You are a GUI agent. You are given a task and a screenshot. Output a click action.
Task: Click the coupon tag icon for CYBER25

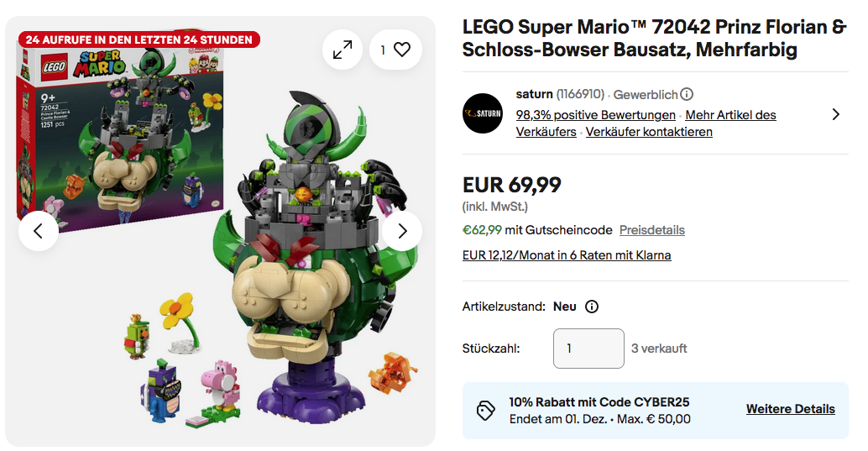[486, 410]
